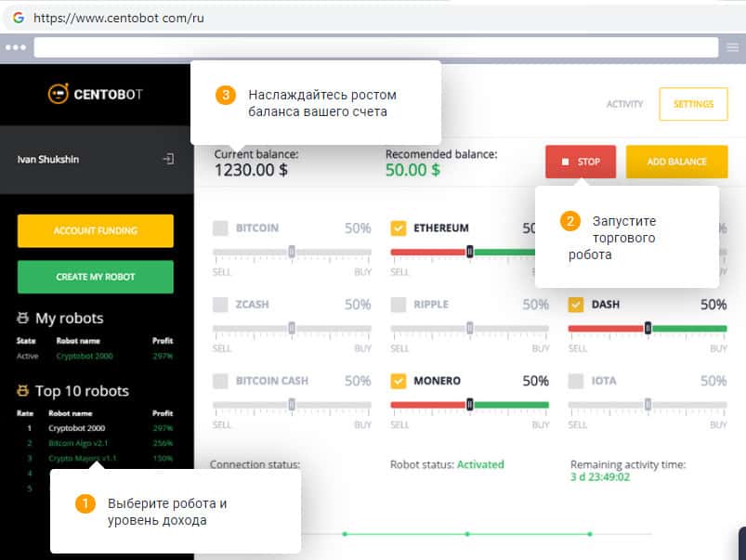
Task: Enable the Bitcoin checkbox
Action: 220,228
